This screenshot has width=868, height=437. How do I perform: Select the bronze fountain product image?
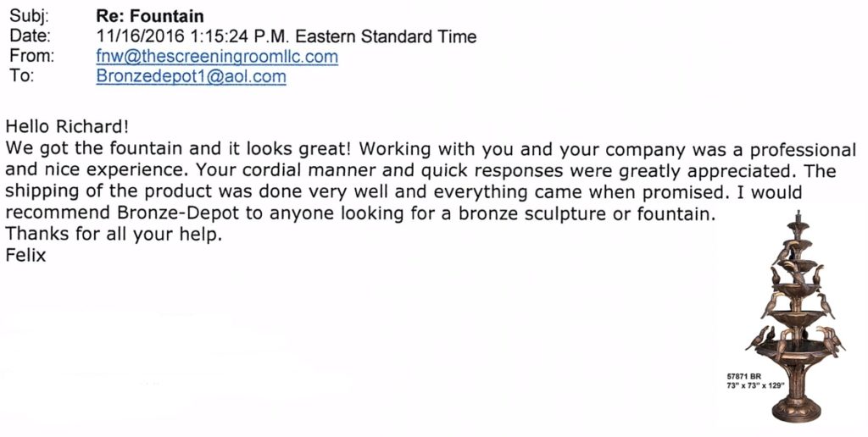[795, 317]
